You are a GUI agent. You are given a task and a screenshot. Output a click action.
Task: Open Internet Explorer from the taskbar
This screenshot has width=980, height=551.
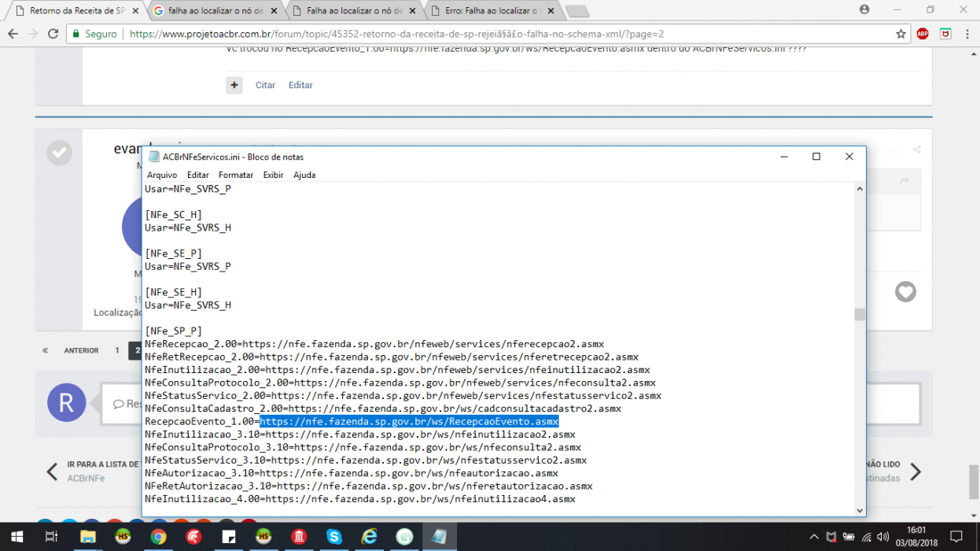(370, 537)
